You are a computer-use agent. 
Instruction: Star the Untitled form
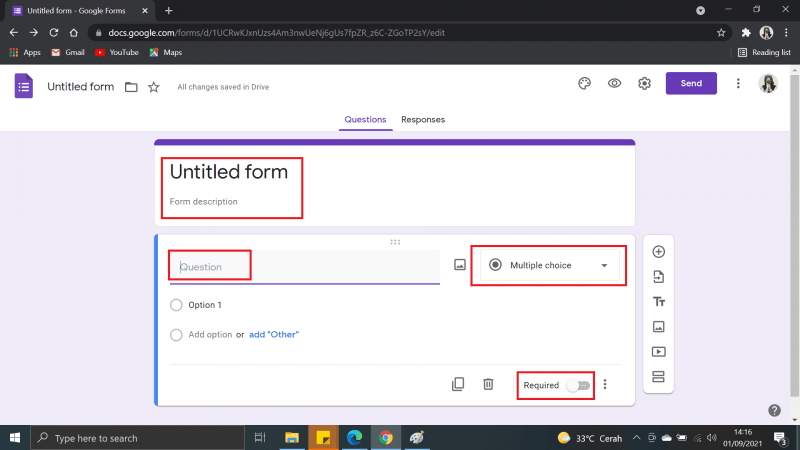154,87
